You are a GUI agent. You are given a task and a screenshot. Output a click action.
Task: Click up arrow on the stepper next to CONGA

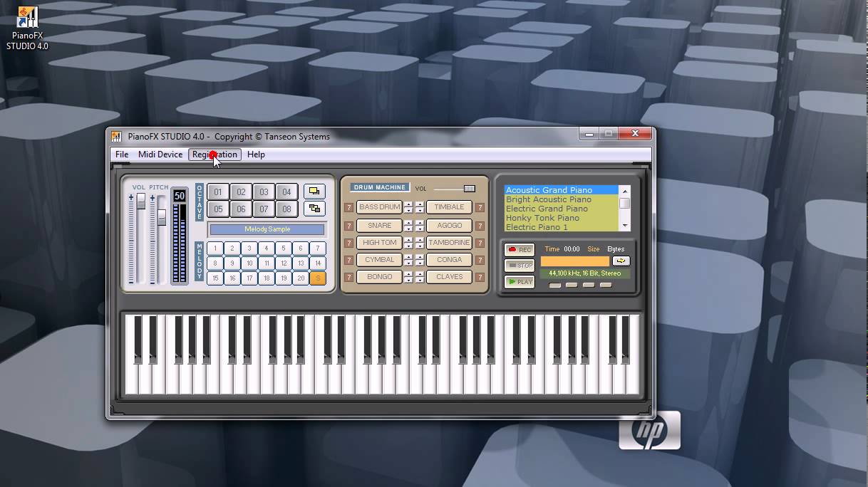click(420, 256)
